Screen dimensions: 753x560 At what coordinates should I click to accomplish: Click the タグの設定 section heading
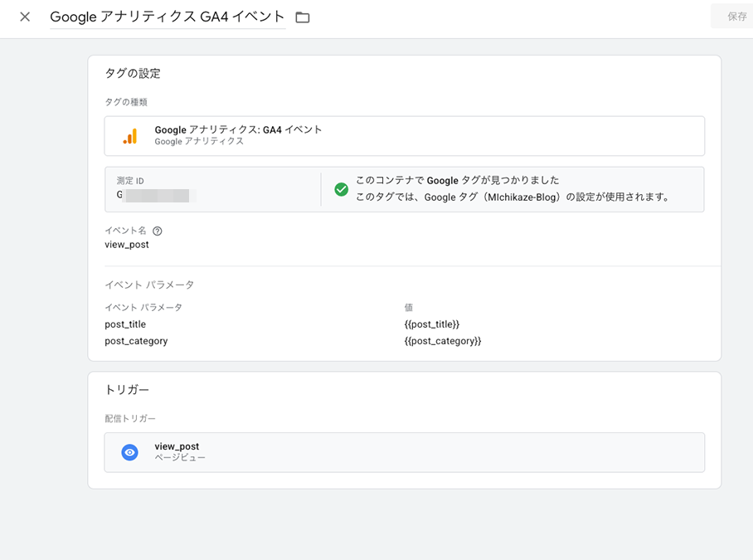tap(133, 74)
